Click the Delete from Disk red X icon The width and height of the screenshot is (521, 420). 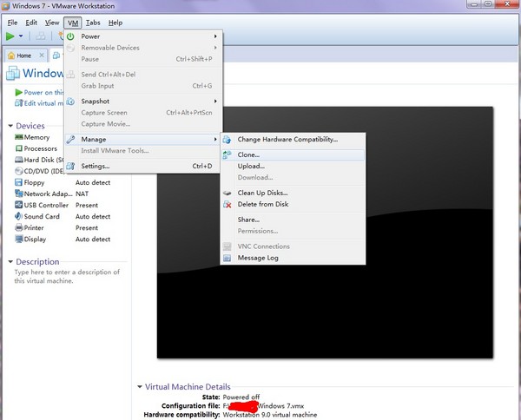tap(228, 205)
